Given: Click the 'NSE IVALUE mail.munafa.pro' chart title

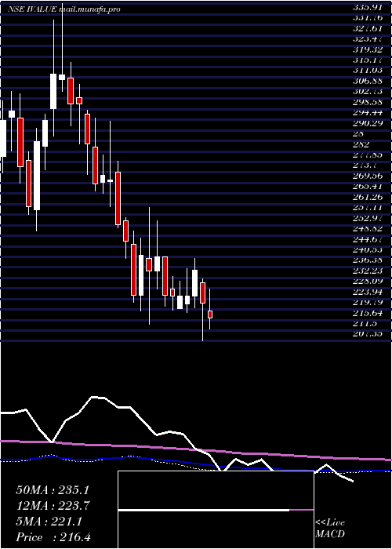Looking at the screenshot, I should pyautogui.click(x=64, y=9).
